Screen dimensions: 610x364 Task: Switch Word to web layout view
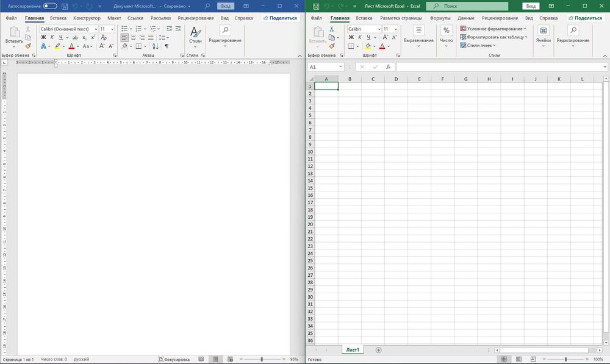pos(231,359)
